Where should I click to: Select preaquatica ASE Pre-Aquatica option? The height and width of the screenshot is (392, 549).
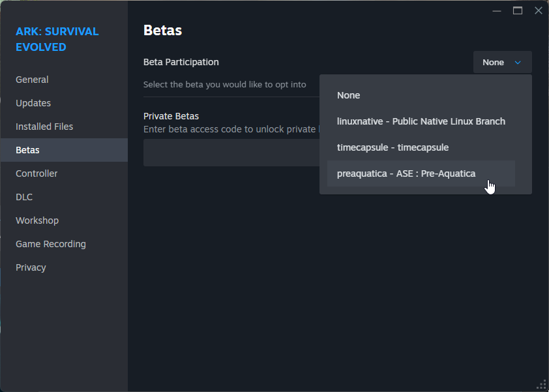tap(421, 173)
